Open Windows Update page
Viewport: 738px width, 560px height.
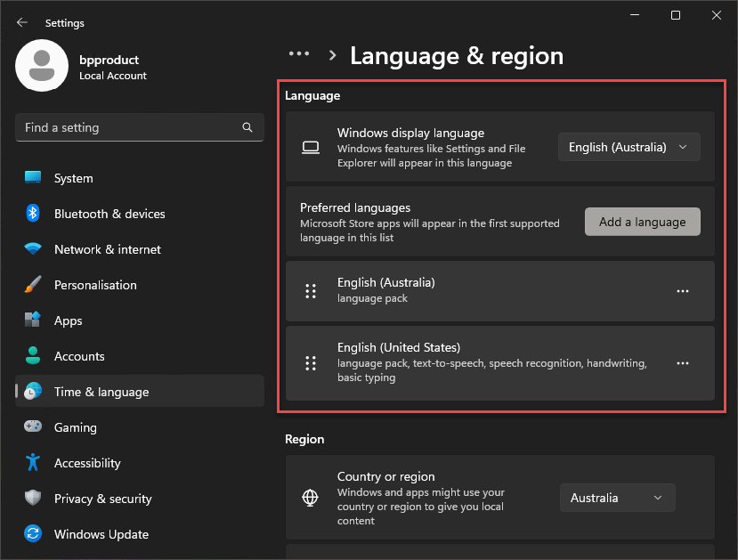click(140, 533)
